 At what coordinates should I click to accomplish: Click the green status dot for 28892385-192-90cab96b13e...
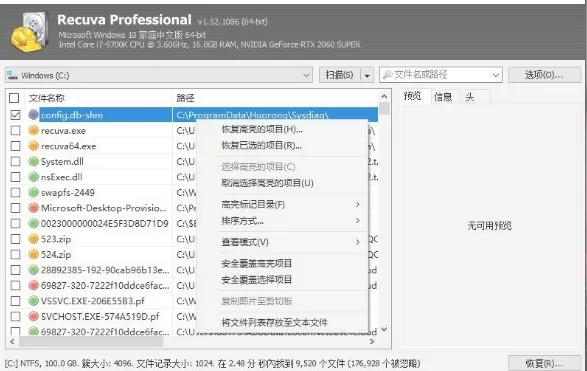33,270
